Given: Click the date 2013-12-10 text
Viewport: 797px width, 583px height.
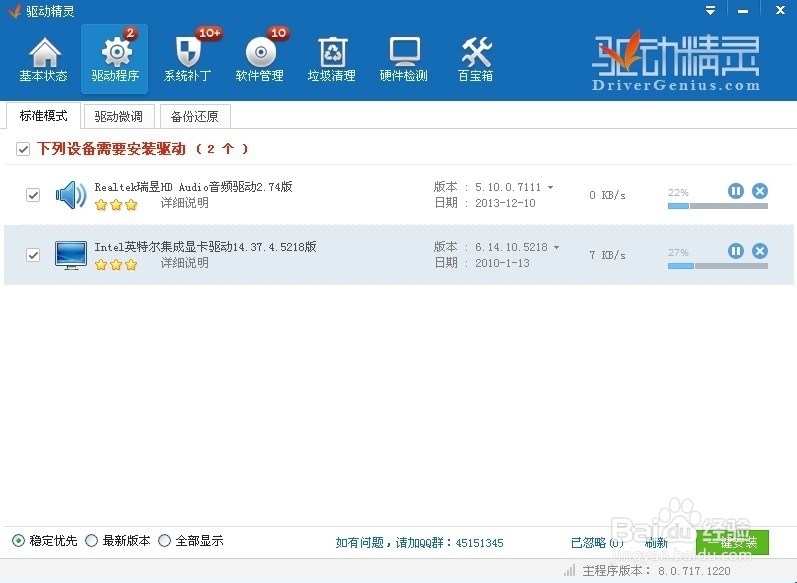Looking at the screenshot, I should tap(505, 203).
